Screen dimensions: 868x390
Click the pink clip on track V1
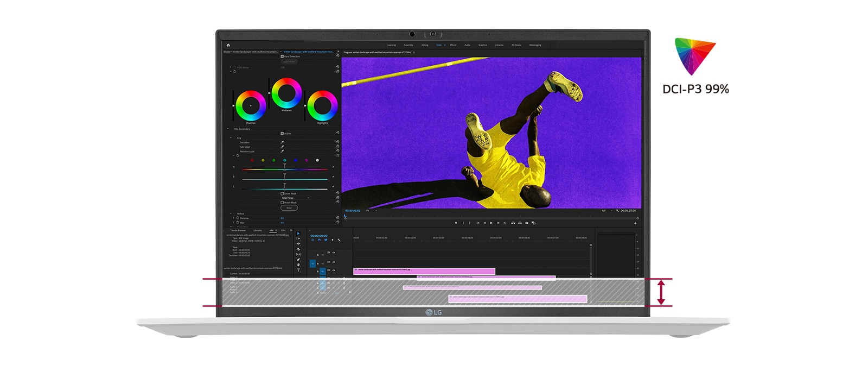[424, 271]
